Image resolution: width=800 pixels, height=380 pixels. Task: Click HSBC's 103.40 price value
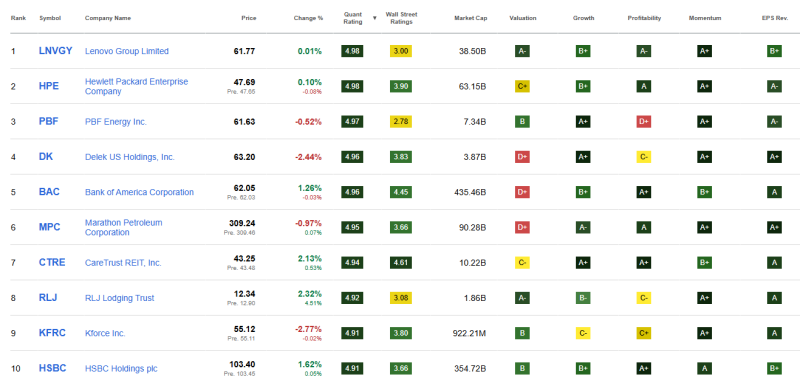(x=243, y=364)
